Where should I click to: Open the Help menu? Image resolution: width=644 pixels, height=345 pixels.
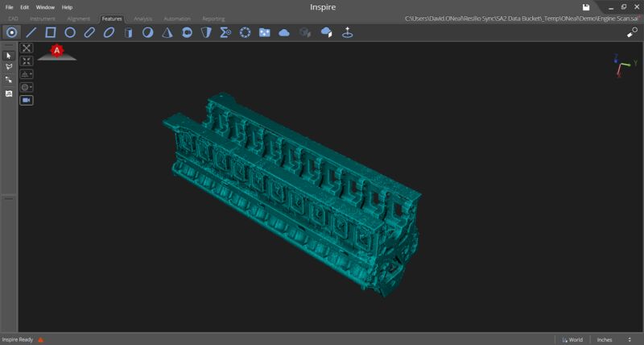tap(67, 7)
